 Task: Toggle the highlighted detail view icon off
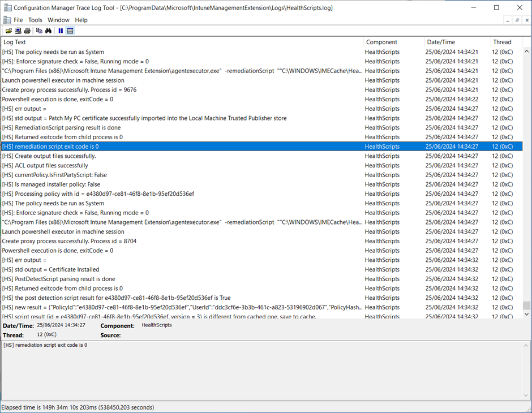click(70, 31)
